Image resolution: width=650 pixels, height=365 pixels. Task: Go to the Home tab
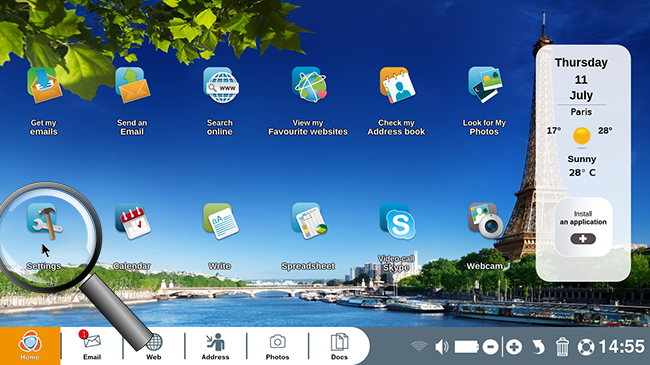tap(30, 346)
